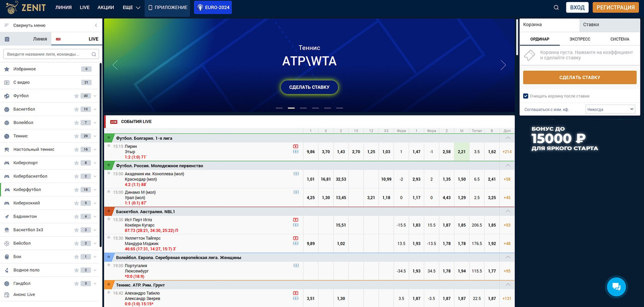Click the Zenit logo
This screenshot has width=644, height=307.
click(27, 8)
